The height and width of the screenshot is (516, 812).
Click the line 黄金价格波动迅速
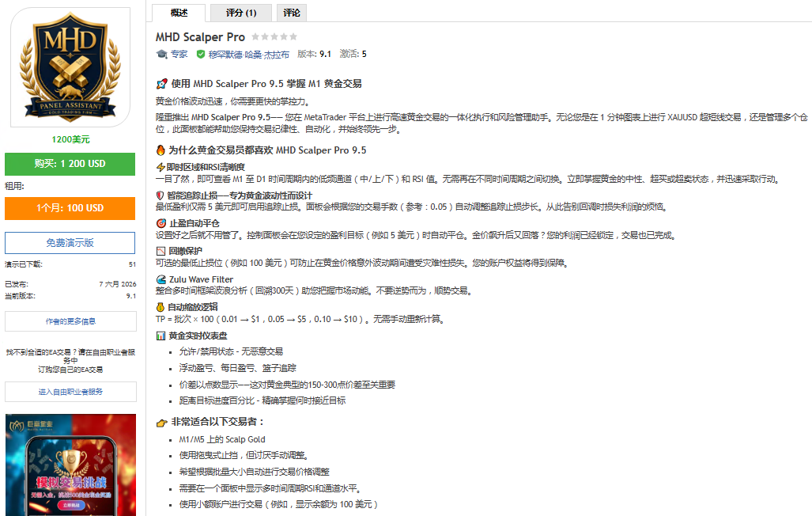pyautogui.click(x=233, y=101)
